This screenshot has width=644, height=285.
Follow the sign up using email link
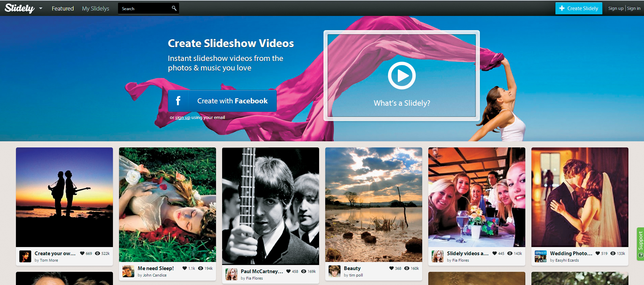tap(182, 118)
